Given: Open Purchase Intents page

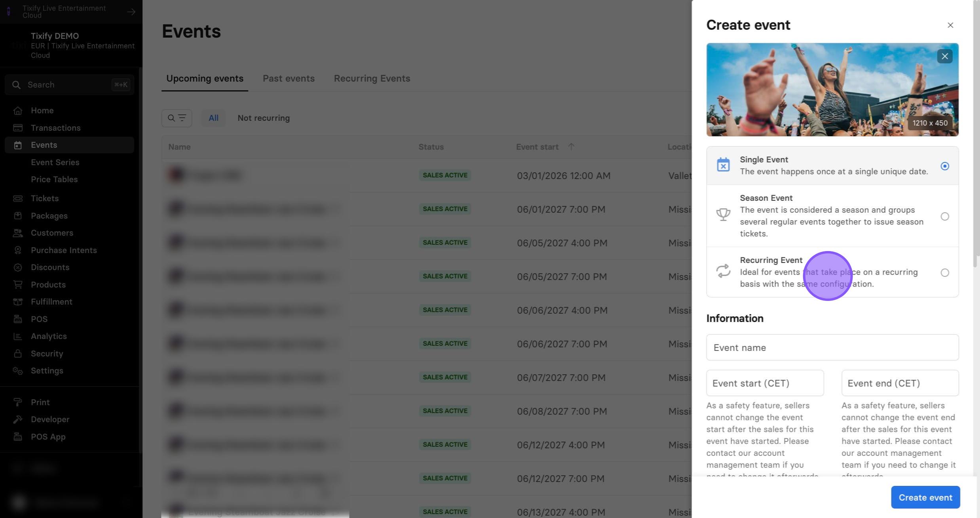Looking at the screenshot, I should click(x=64, y=250).
